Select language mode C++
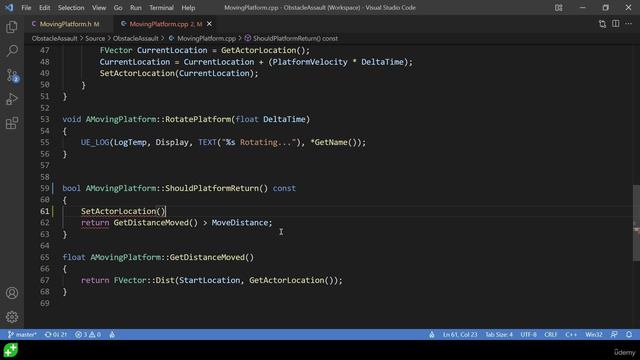Screen dimensions: 640x360 pos(571,334)
